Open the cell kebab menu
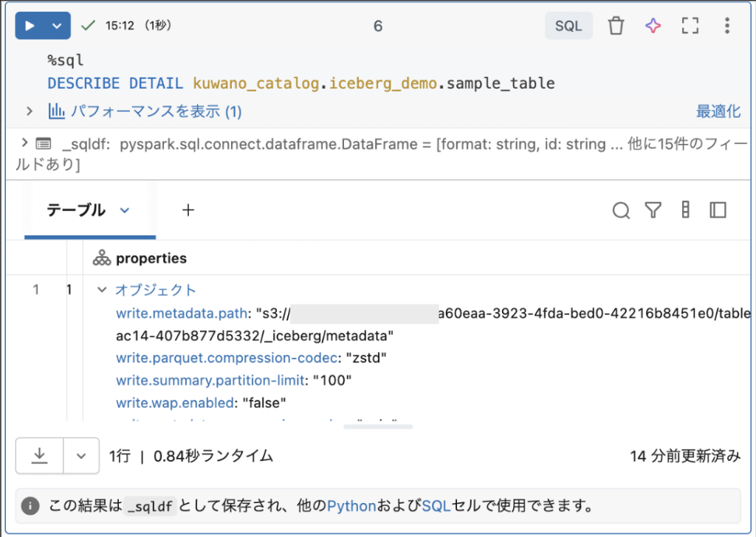 coord(727,26)
